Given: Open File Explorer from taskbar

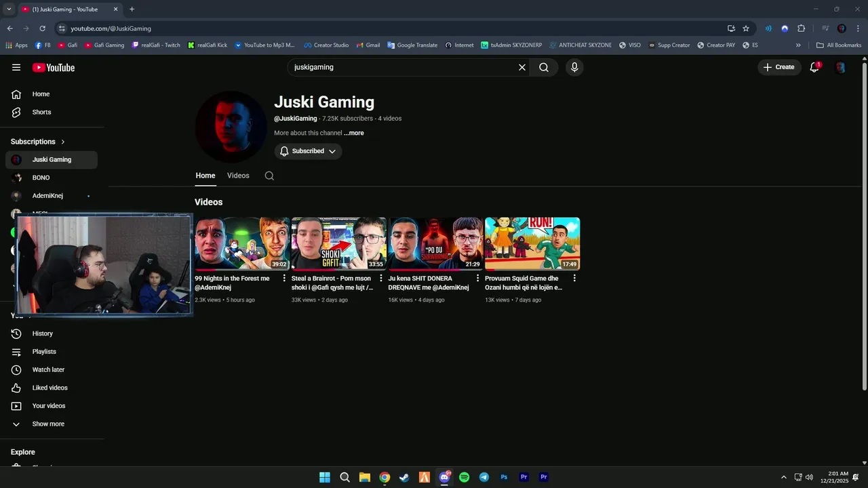Looking at the screenshot, I should coord(364,477).
